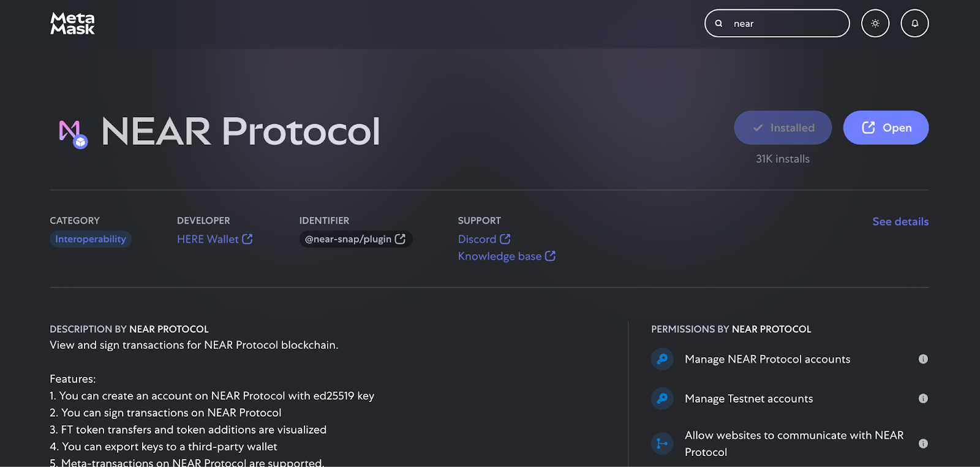Toggle the light/dark theme sun icon
This screenshot has width=980, height=467.
tap(875, 23)
